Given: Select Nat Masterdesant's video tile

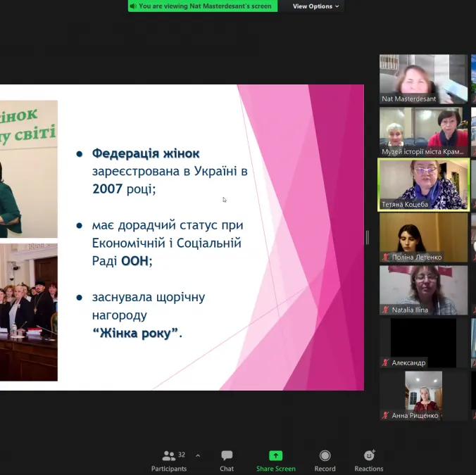Looking at the screenshot, I should pos(423,79).
